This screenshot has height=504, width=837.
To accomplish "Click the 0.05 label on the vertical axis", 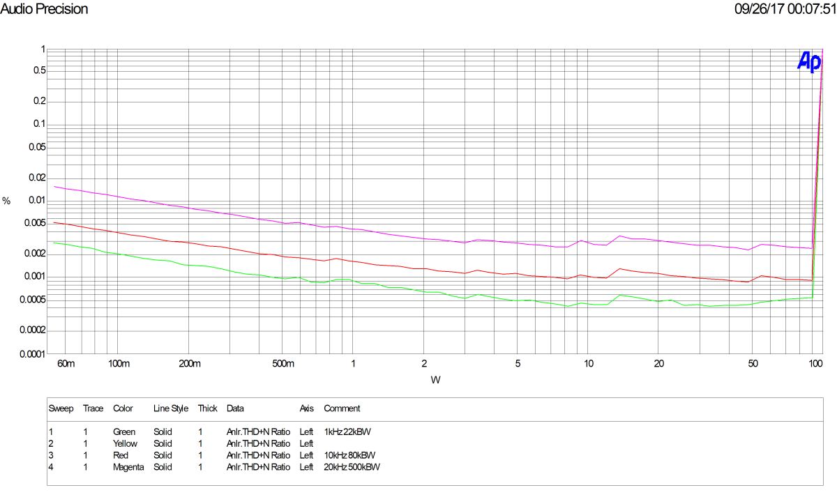I will pyautogui.click(x=37, y=147).
